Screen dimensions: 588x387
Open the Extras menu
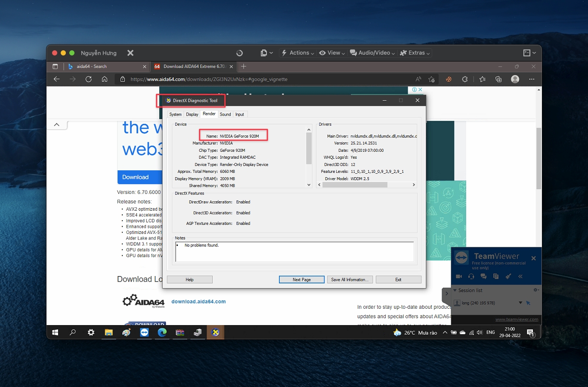(x=415, y=53)
